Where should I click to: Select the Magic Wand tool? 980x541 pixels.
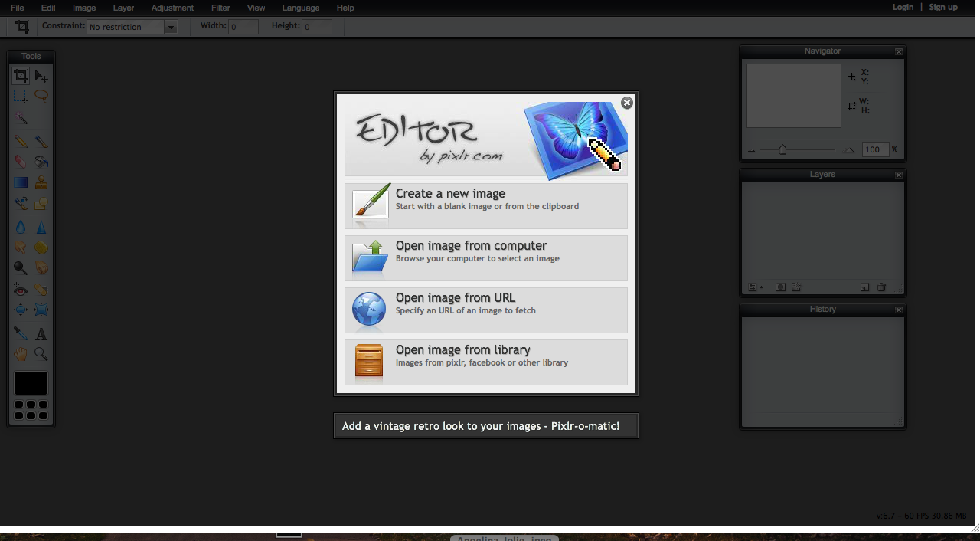[x=21, y=118]
